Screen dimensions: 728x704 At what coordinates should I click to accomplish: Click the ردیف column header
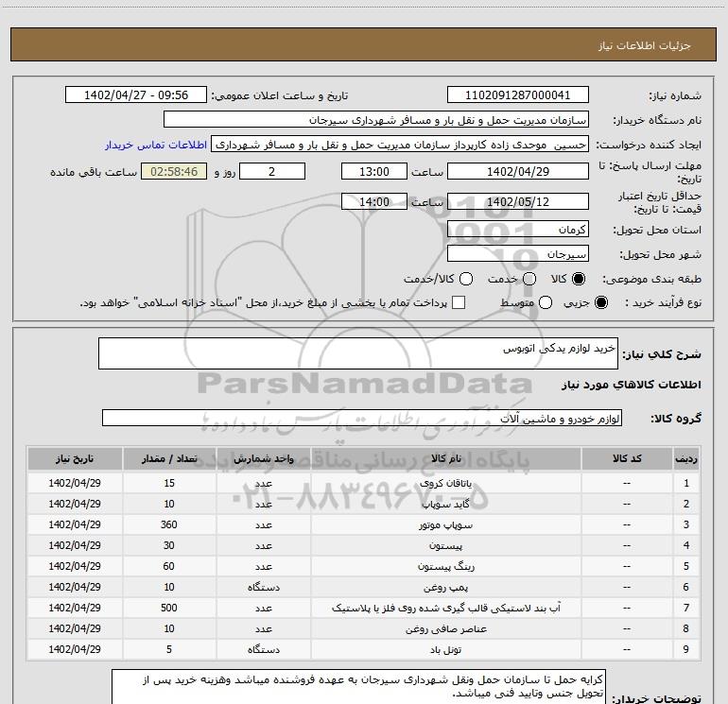(x=686, y=458)
